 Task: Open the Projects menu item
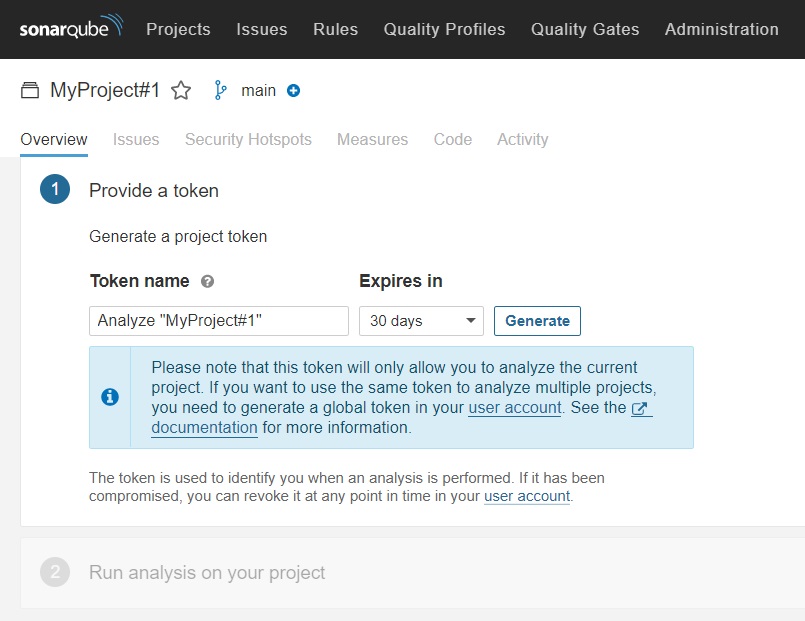(x=178, y=29)
